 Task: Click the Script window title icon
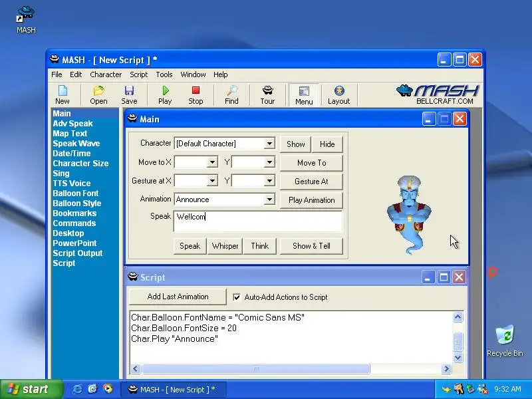132,277
